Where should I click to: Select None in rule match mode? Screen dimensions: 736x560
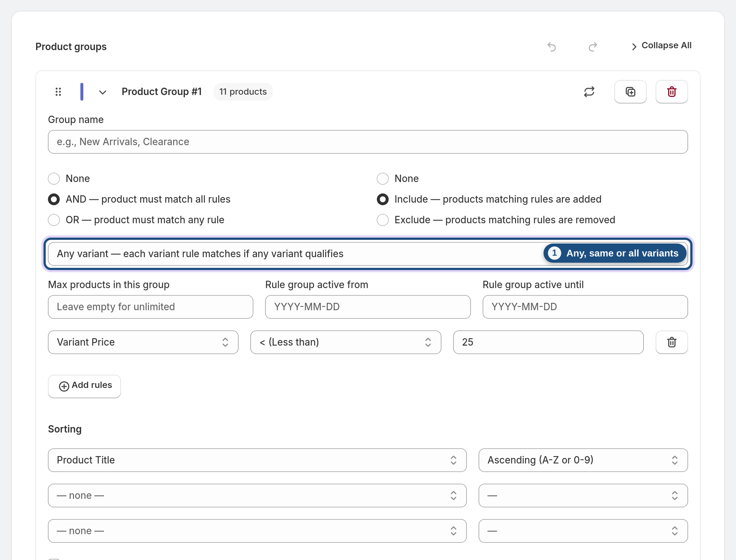(x=69, y=179)
